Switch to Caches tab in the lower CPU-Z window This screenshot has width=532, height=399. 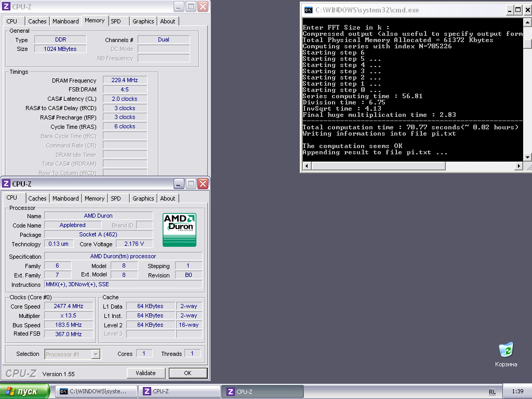click(x=37, y=198)
